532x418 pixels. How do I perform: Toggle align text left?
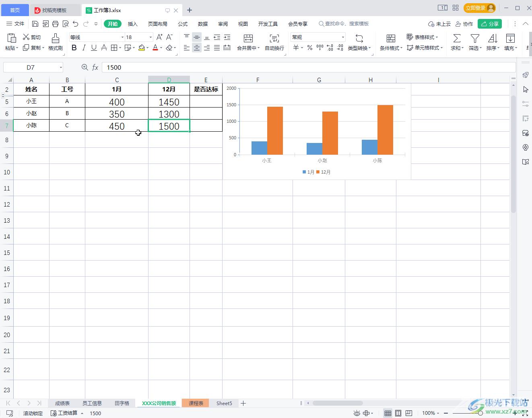tap(187, 48)
